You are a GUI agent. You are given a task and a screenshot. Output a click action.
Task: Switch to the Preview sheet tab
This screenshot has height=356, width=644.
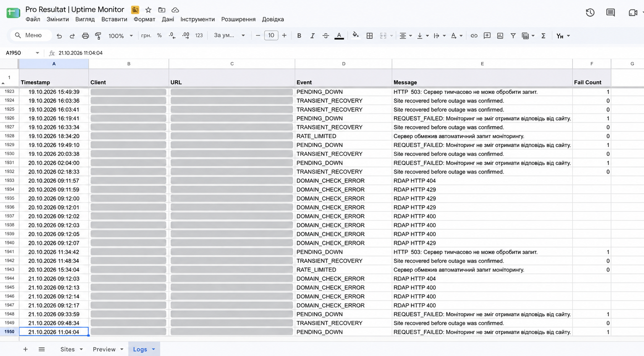[x=104, y=349]
